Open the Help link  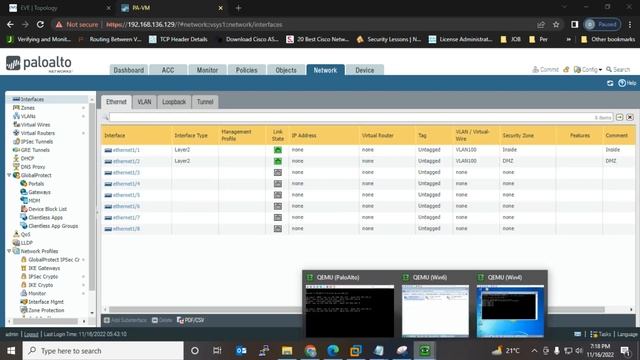pos(627,83)
